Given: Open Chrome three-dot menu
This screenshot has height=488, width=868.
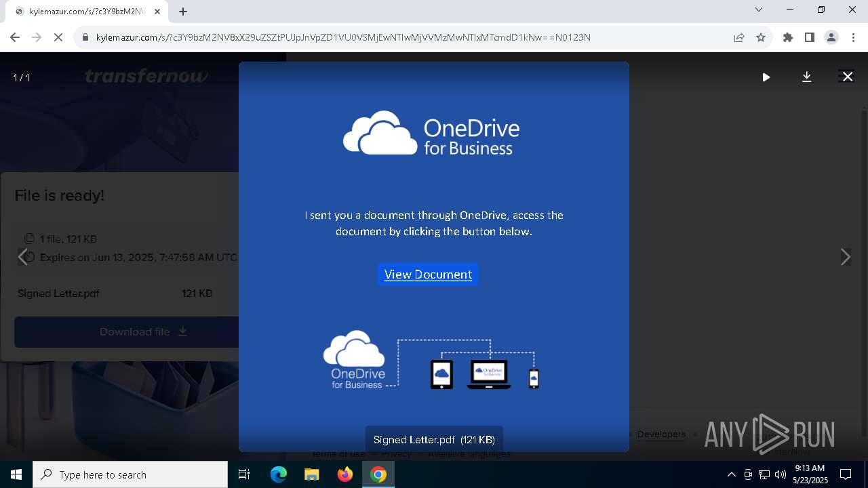Looking at the screenshot, I should pyautogui.click(x=853, y=37).
